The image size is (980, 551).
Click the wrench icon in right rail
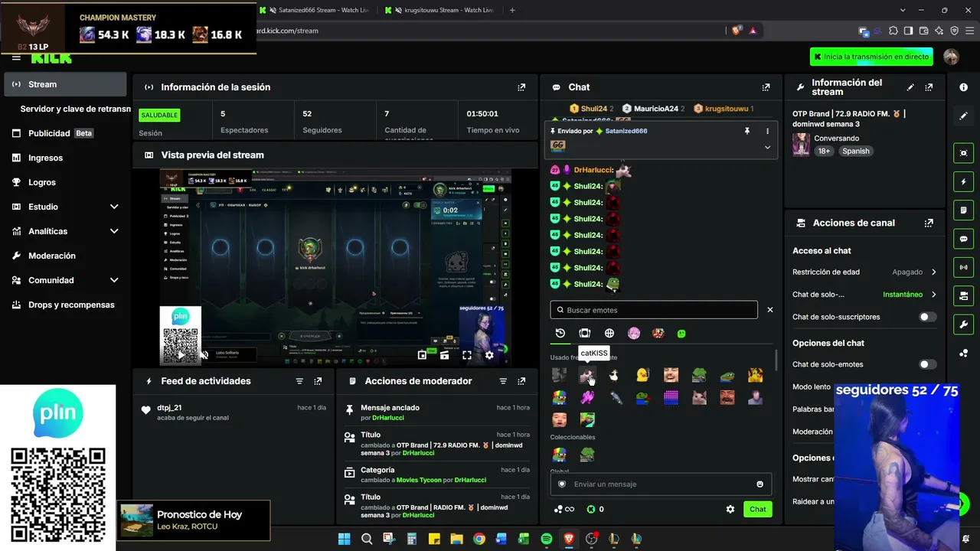click(963, 324)
